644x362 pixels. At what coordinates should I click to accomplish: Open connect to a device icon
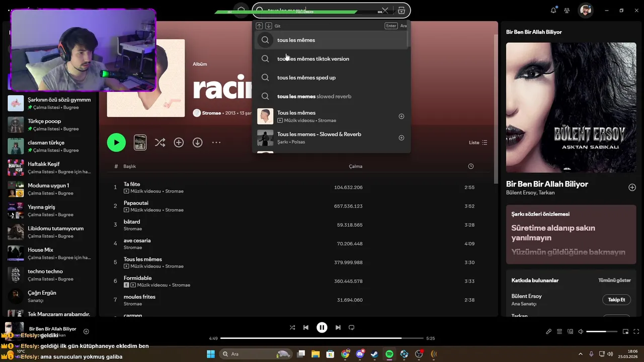point(571,331)
